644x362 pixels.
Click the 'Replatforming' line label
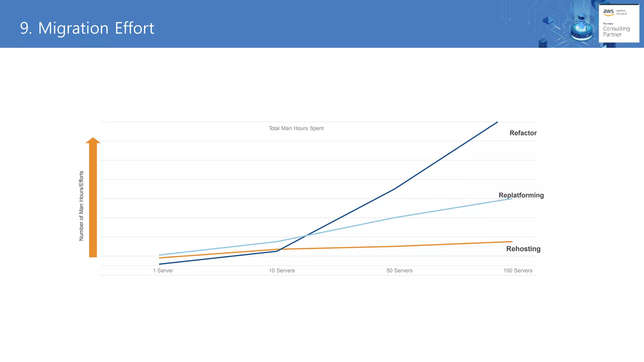click(521, 195)
